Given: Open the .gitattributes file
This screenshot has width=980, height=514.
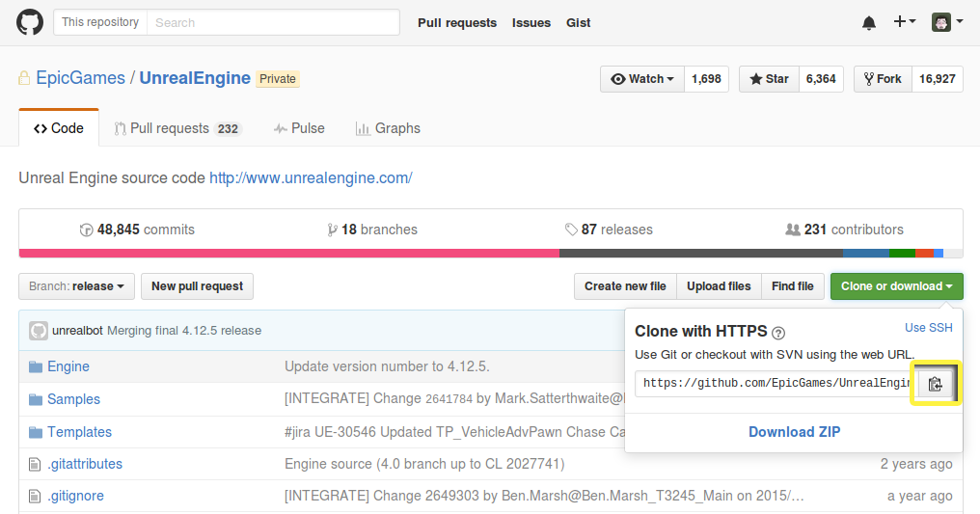Looking at the screenshot, I should [x=85, y=464].
